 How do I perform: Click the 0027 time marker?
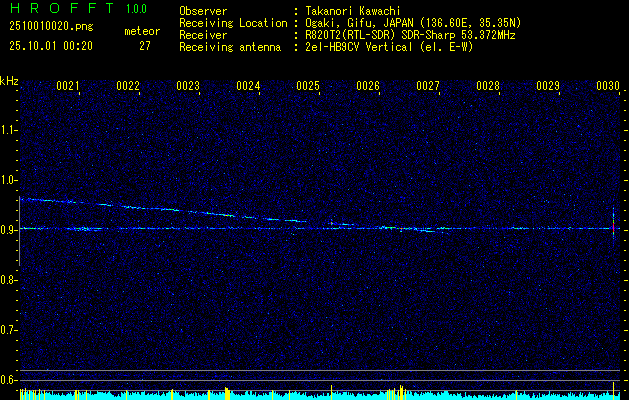[x=428, y=86]
